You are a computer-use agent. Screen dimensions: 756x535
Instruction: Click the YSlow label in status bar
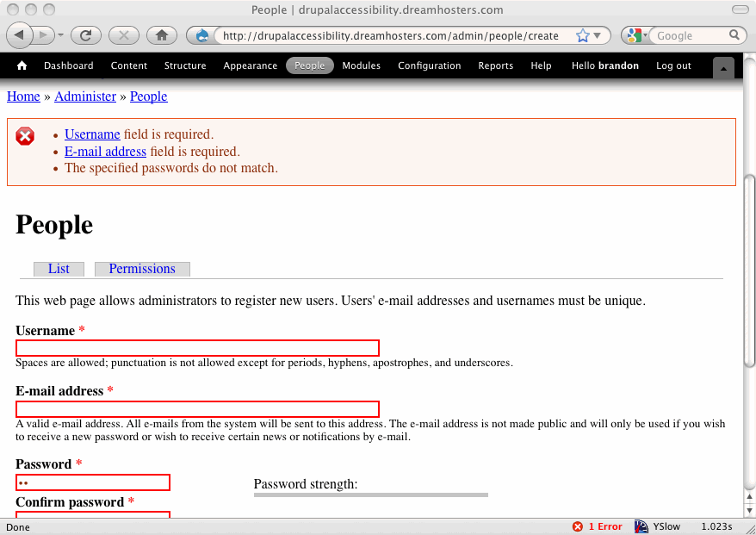(x=666, y=526)
